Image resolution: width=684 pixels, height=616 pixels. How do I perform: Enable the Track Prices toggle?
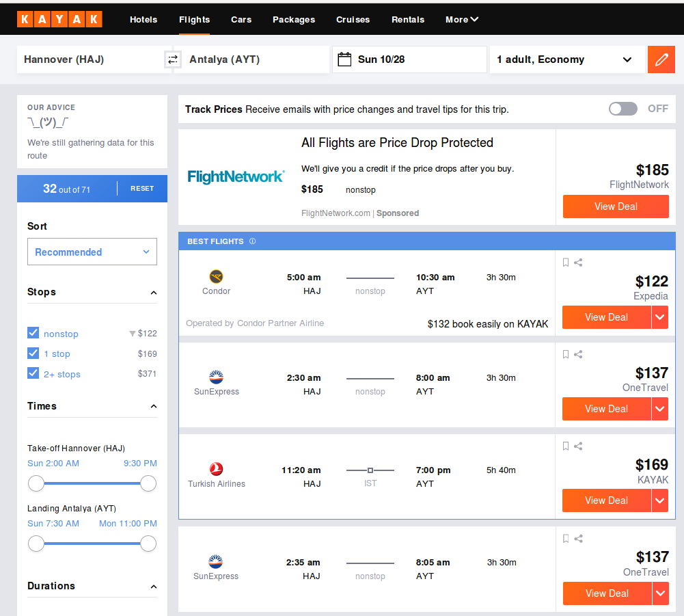[x=623, y=109]
